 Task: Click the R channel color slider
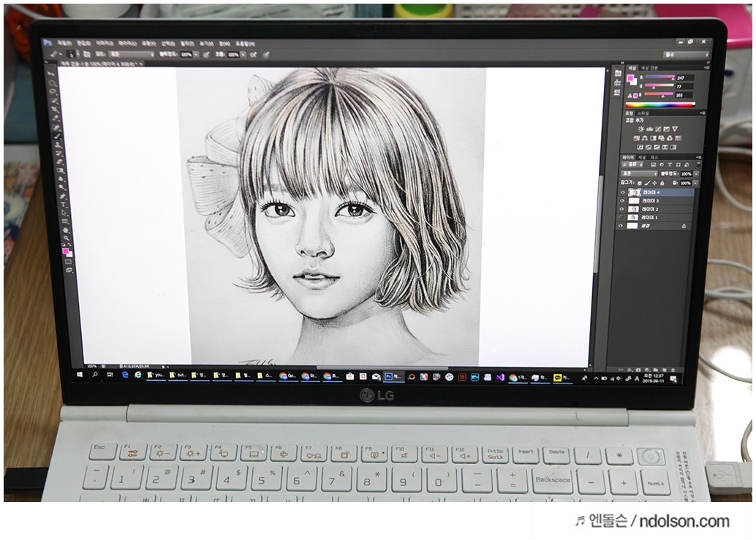(660, 77)
